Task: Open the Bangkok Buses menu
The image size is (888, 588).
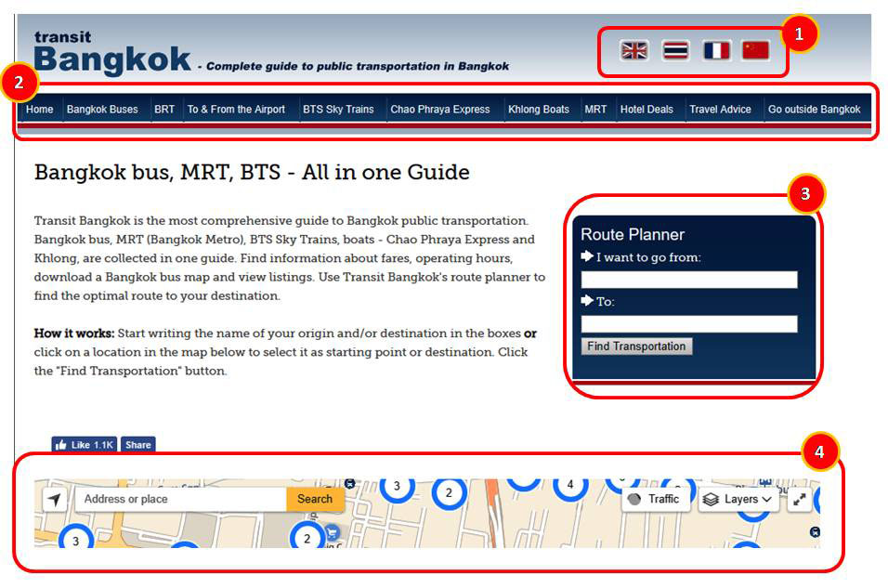Action: [x=102, y=110]
